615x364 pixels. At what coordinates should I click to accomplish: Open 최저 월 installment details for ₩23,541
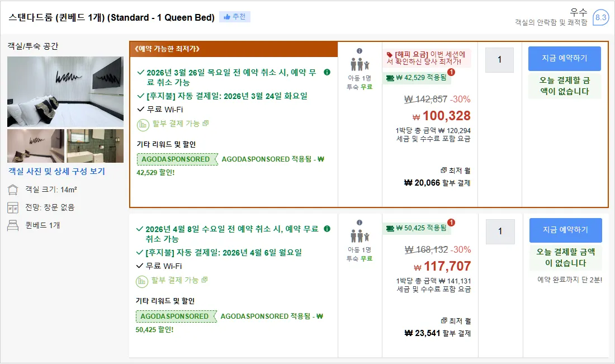pyautogui.click(x=456, y=321)
